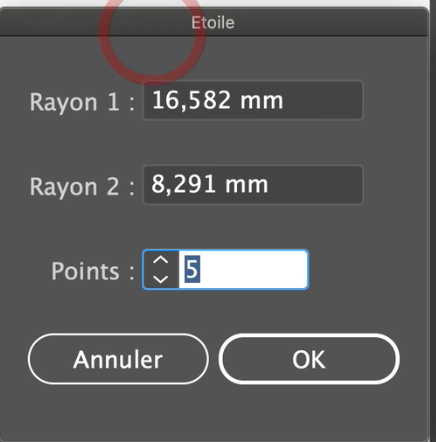Click the empty end of Rayon 2 field
Screen dimensions: 436x442
click(x=315, y=184)
